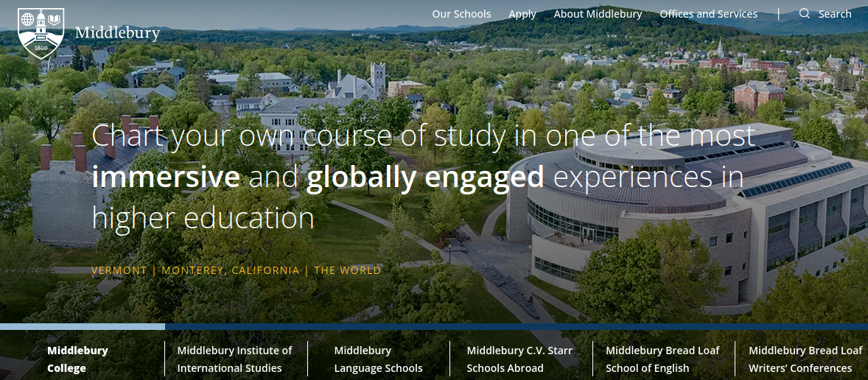Image resolution: width=868 pixels, height=380 pixels.
Task: Select Middlebury C.V. Starr Schools Abroad
Action: 519,359
